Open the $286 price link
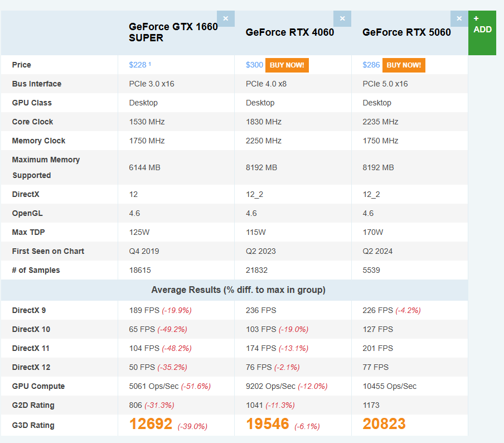This screenshot has width=504, height=443. click(x=371, y=65)
